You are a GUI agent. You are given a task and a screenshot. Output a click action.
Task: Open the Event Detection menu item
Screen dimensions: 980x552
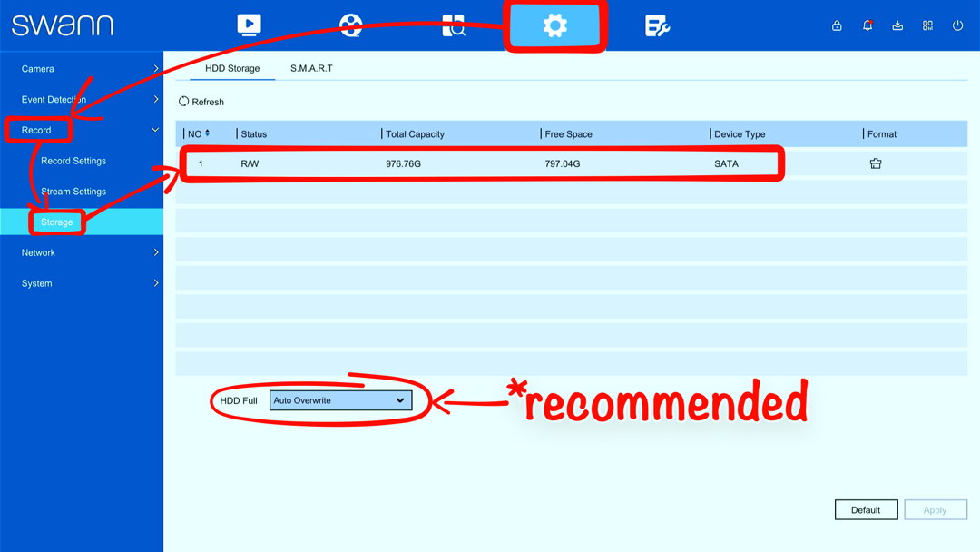point(54,99)
